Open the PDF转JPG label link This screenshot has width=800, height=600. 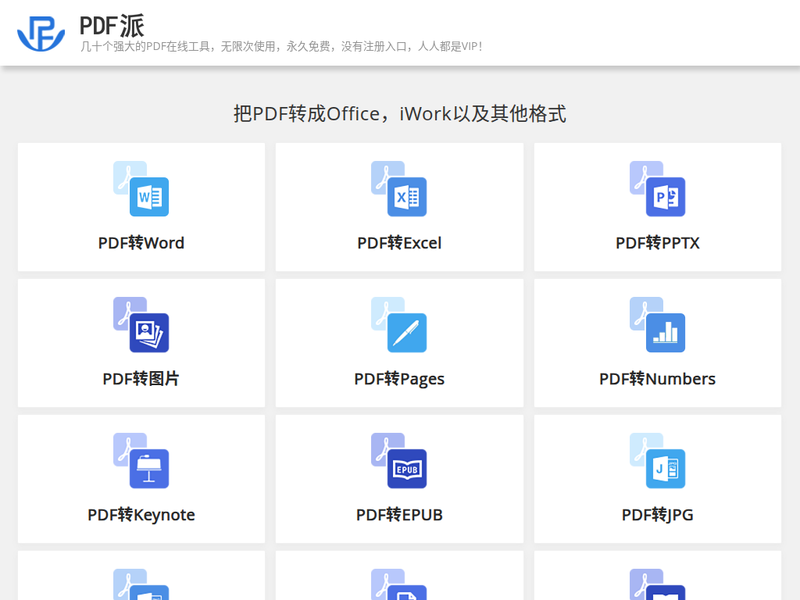658,515
